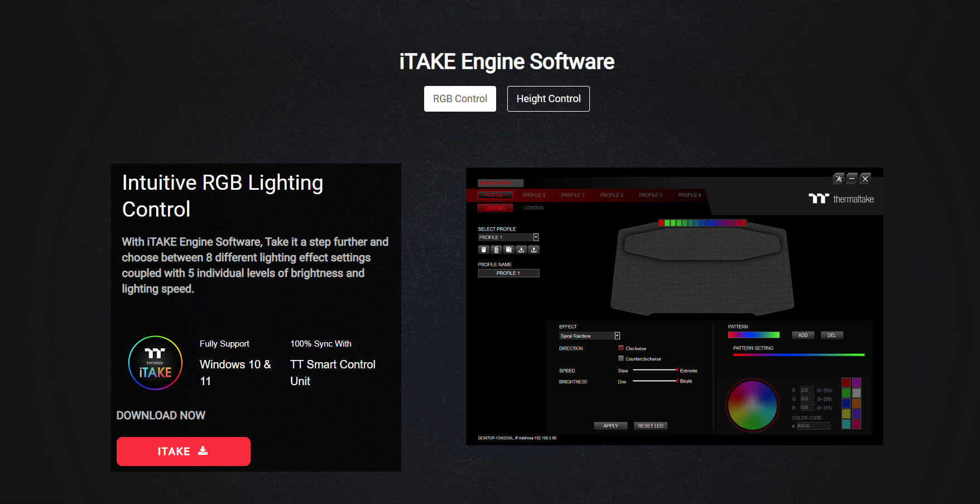Click the copy profile icon
Viewport: 980px width, 504px height.
[x=508, y=249]
